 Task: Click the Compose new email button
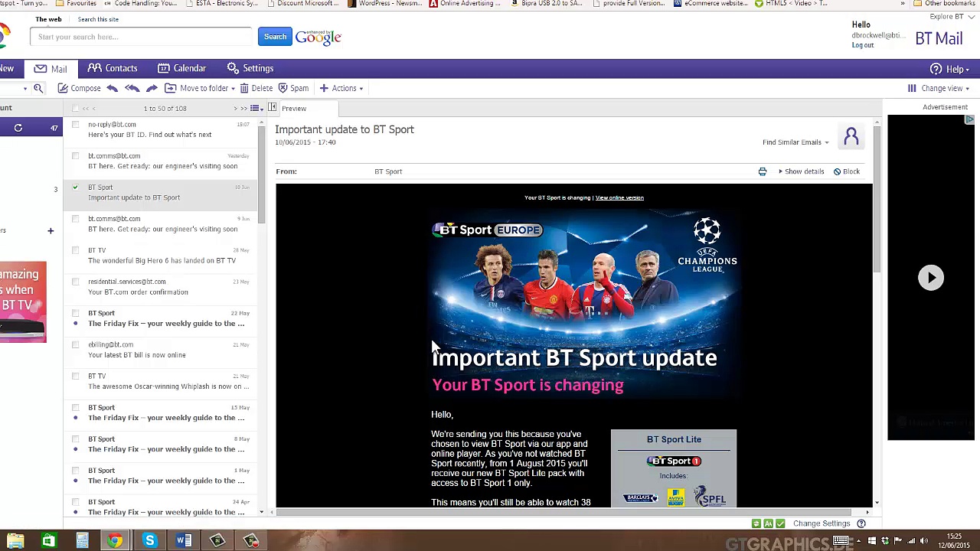[80, 88]
